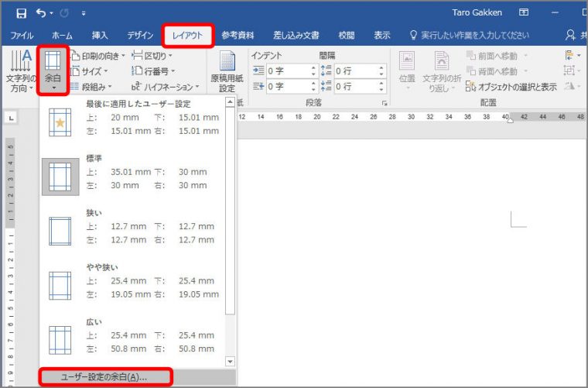The width and height of the screenshot is (588, 388).
Task: Click the greyed-out Redo icon
Action: coord(64,13)
